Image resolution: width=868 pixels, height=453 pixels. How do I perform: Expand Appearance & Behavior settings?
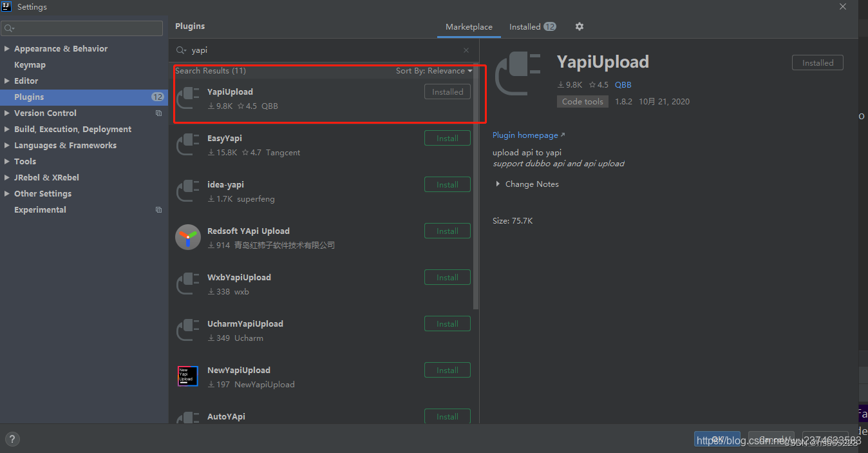(x=7, y=49)
